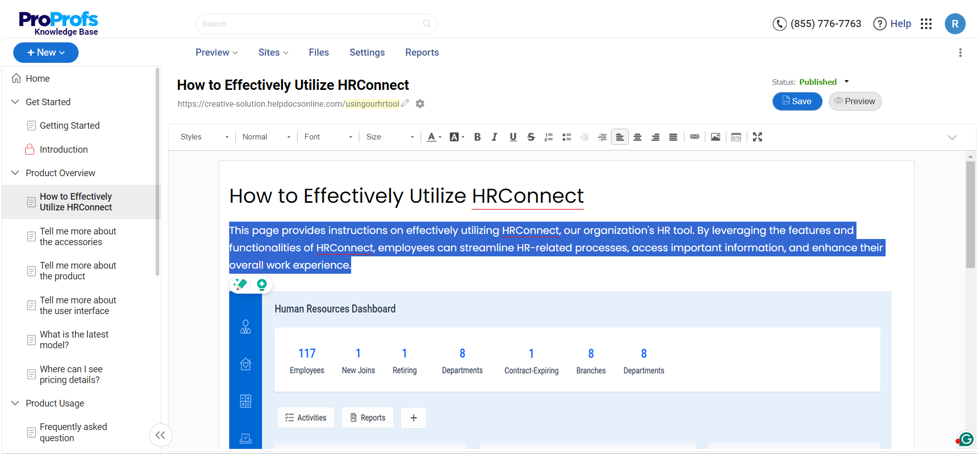Open the locked Introduction page
This screenshot has height=454, width=980.
coord(64,149)
